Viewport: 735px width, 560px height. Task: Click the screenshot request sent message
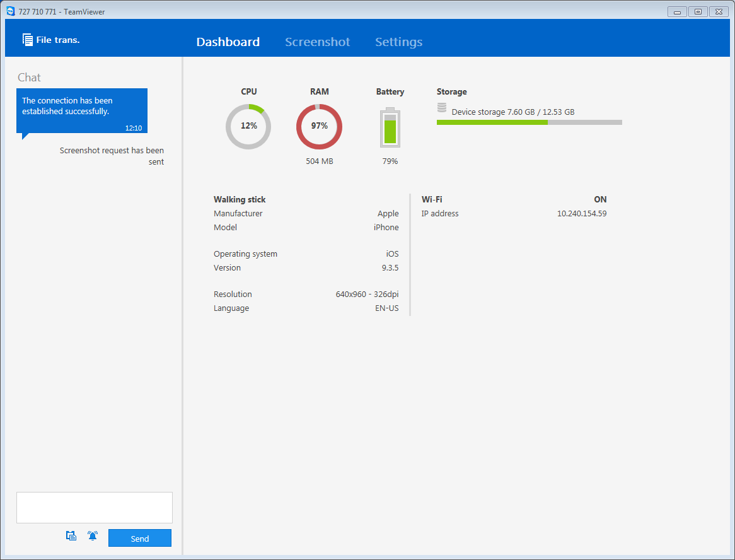(x=112, y=156)
